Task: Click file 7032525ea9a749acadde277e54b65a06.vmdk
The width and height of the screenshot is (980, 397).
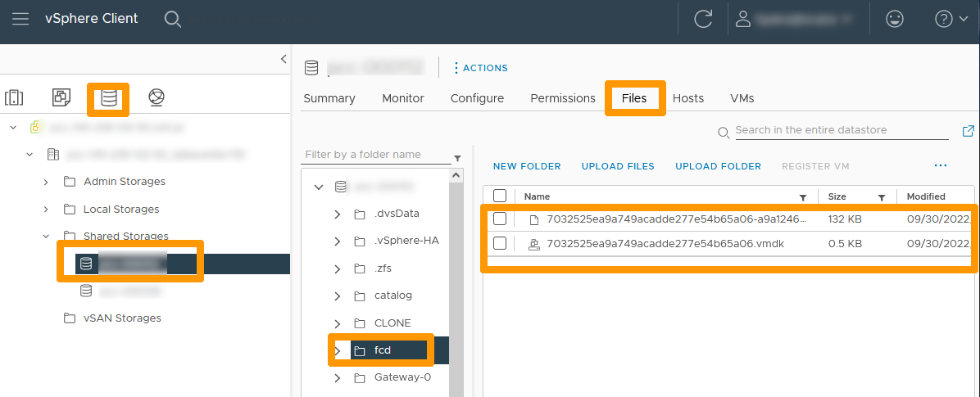Action: pyautogui.click(x=665, y=244)
